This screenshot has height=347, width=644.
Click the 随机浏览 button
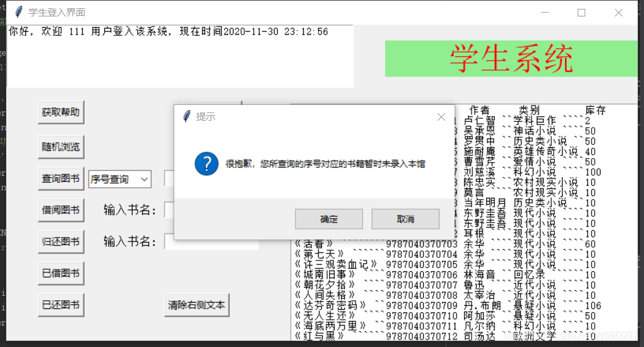tap(61, 147)
